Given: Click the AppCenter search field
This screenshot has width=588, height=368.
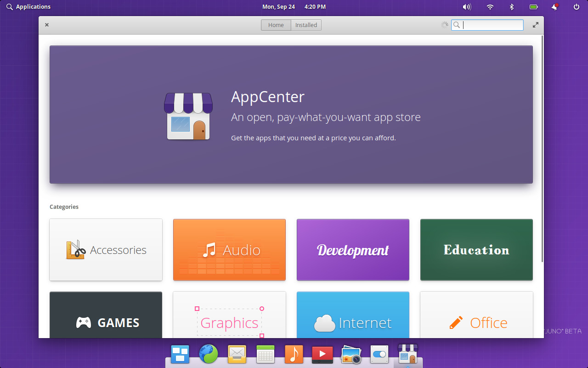Looking at the screenshot, I should coord(487,25).
